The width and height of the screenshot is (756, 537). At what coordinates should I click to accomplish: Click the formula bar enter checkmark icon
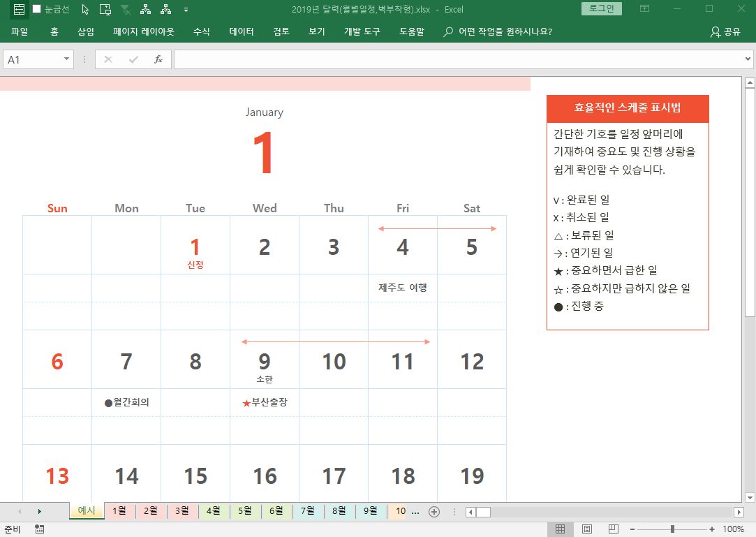[133, 59]
